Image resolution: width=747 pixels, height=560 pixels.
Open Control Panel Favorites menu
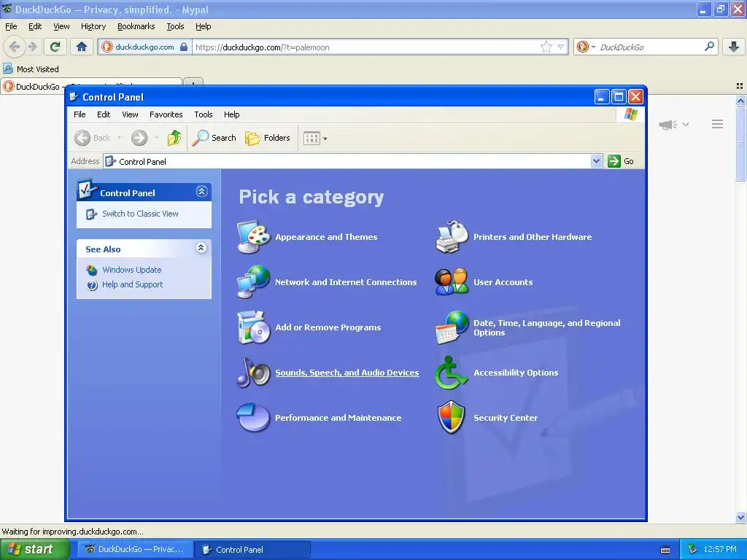pos(166,114)
